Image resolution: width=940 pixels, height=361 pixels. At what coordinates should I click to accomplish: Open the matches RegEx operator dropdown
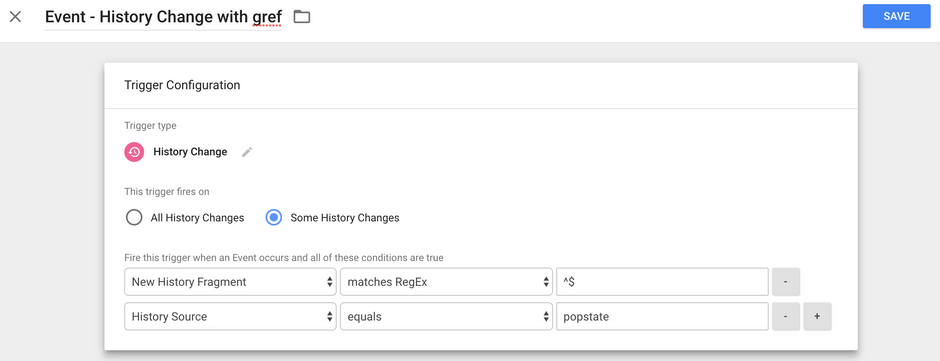(446, 282)
